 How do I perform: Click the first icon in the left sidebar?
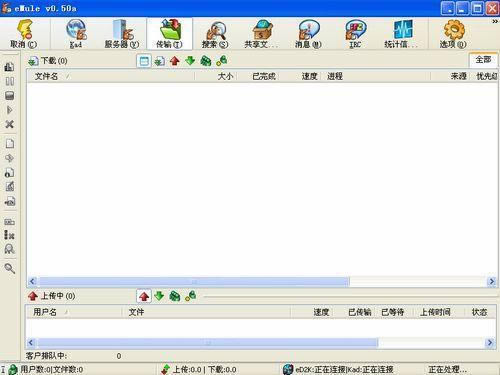coord(10,67)
